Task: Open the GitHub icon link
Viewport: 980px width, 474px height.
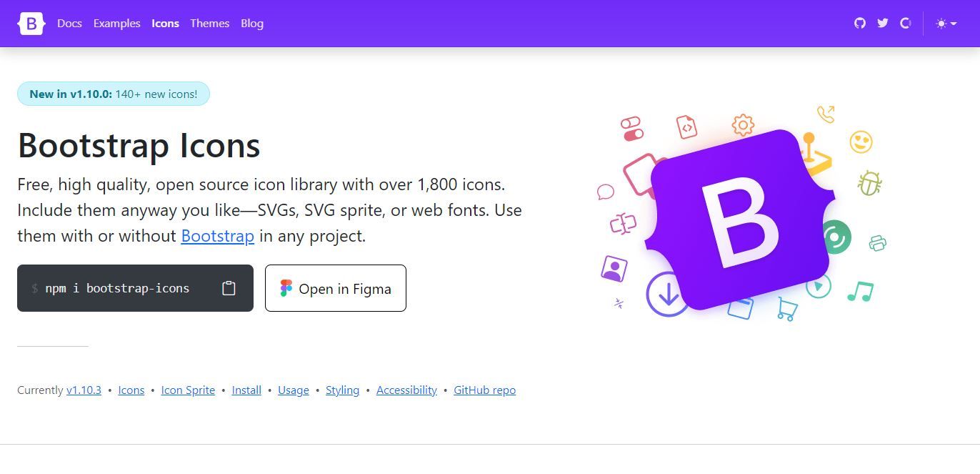Action: point(860,24)
